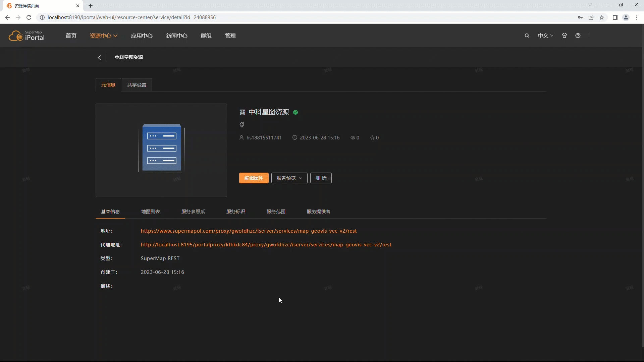Image resolution: width=644 pixels, height=362 pixels.
Task: Open the help question mark icon
Action: [x=578, y=36]
